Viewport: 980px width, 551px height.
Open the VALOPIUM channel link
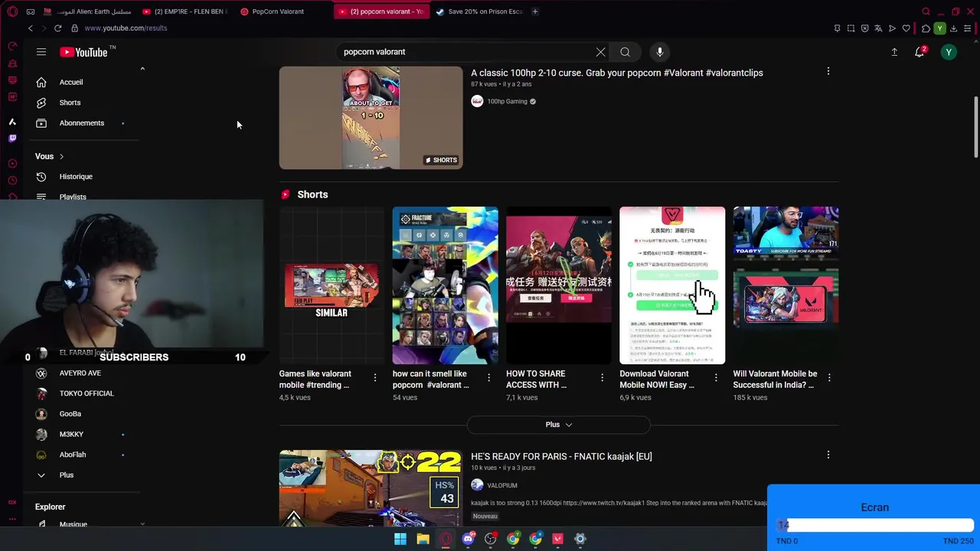pyautogui.click(x=501, y=485)
